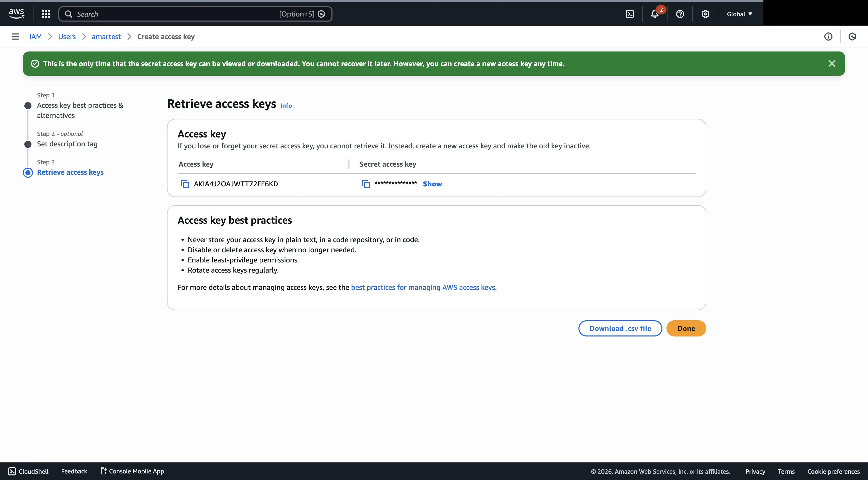This screenshot has width=868, height=480.
Task: Open amartest breadcrumb link
Action: point(106,36)
